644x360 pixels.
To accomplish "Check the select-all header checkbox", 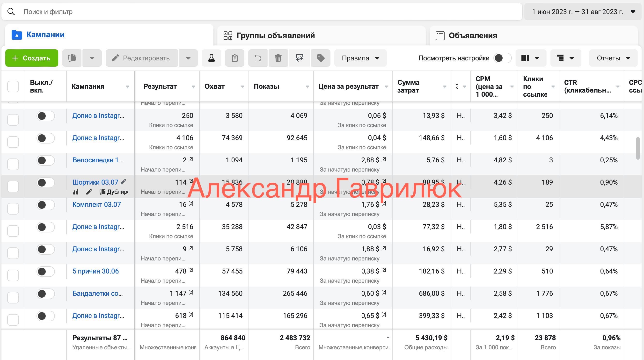I will pos(13,86).
